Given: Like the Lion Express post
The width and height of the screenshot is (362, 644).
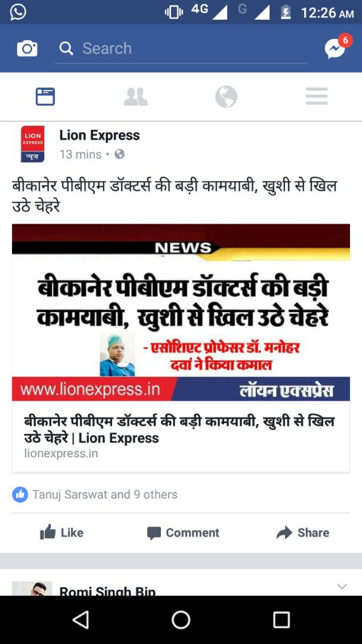Looking at the screenshot, I should point(61,532).
